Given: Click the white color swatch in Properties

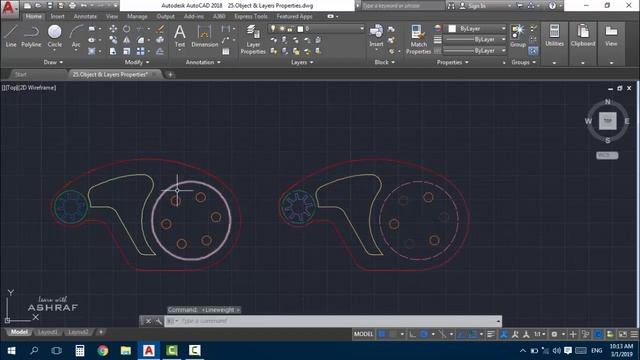Looking at the screenshot, I should 452,29.
